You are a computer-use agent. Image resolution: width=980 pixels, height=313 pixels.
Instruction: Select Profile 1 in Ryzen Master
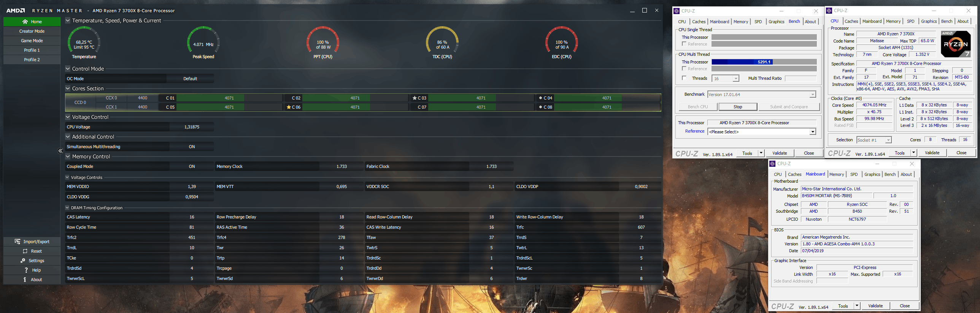[x=32, y=50]
